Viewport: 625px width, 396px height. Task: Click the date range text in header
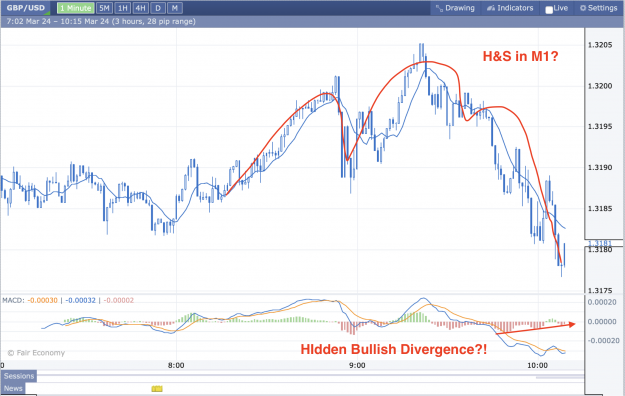coord(101,21)
